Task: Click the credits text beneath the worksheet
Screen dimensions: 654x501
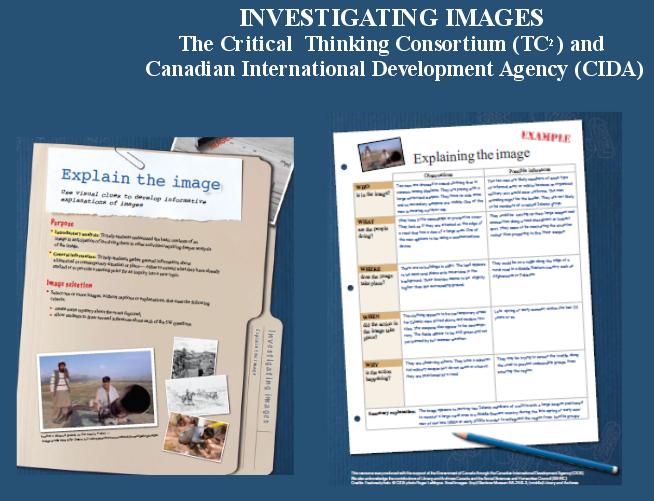Action: tap(465, 478)
